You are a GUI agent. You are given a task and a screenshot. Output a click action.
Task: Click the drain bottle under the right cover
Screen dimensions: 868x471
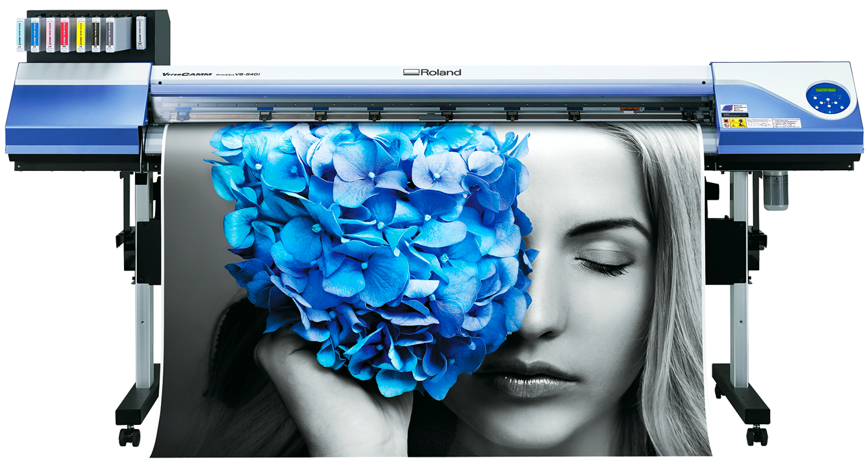click(776, 190)
